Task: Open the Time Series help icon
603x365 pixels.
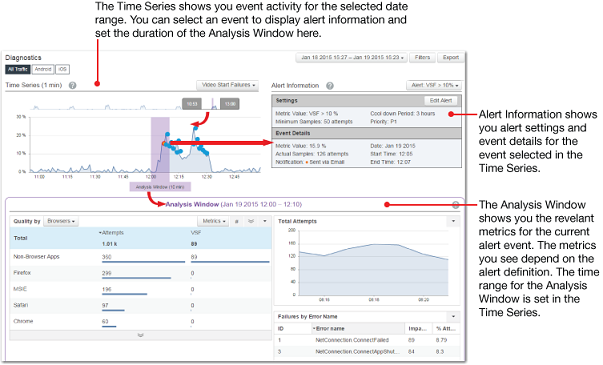Action: click(x=72, y=85)
